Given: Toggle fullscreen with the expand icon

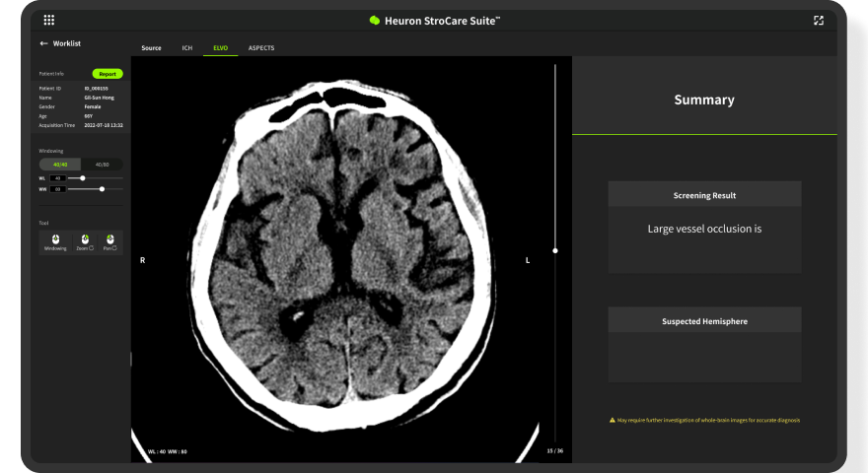Looking at the screenshot, I should pos(818,21).
